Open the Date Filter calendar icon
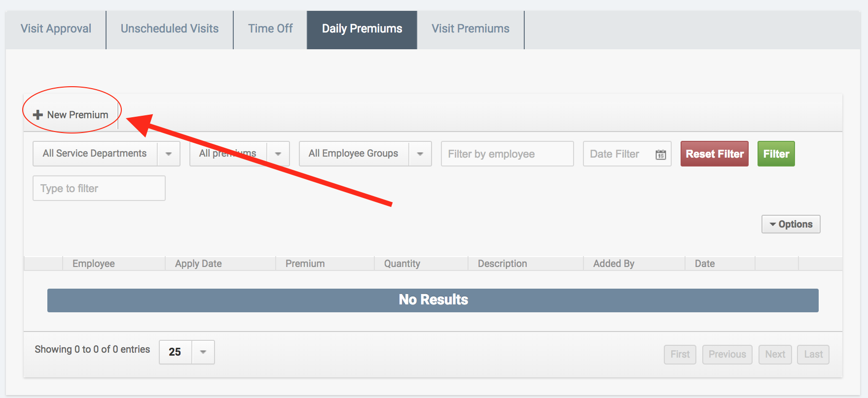The image size is (868, 398). (x=660, y=154)
